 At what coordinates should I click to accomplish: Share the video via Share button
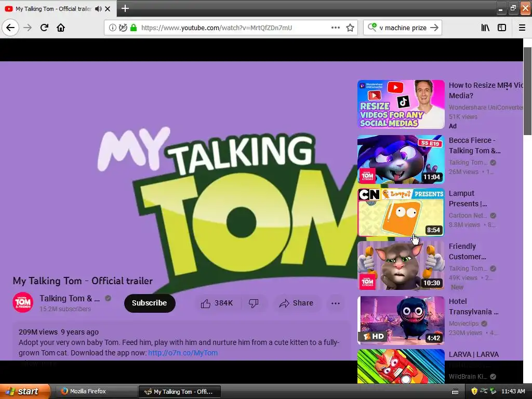click(296, 303)
